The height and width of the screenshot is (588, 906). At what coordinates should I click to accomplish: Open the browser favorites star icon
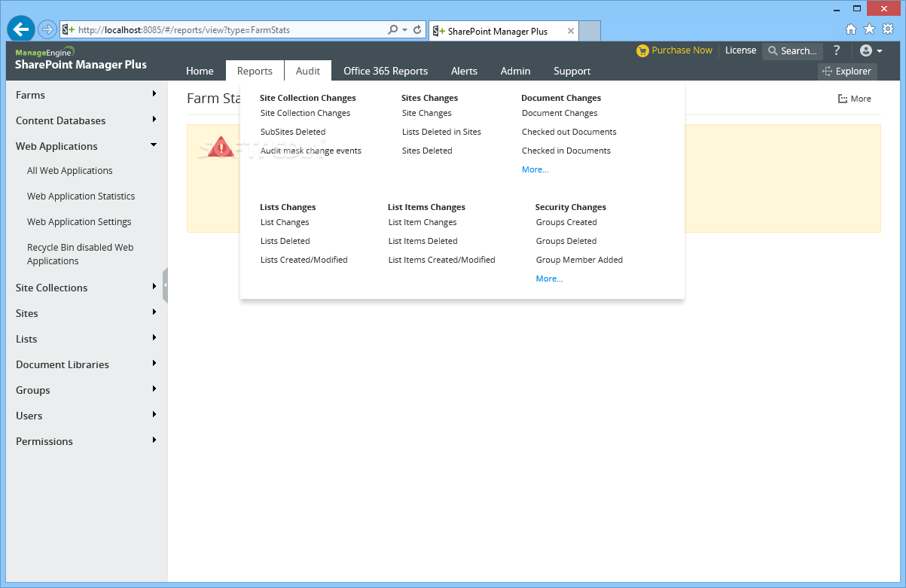[x=869, y=29]
